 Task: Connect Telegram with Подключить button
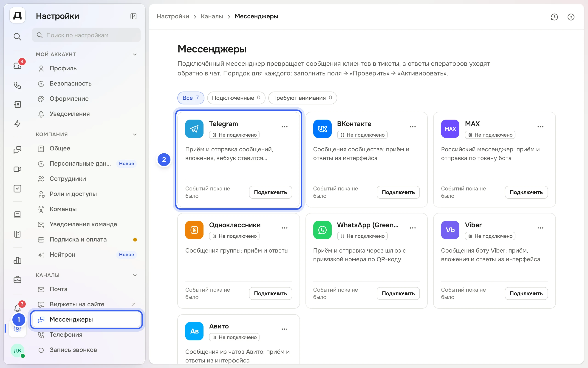(x=270, y=192)
